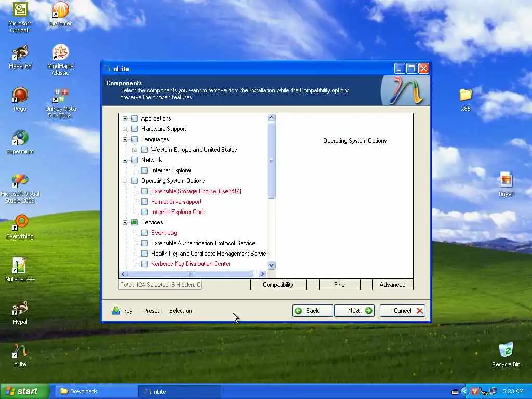Open x86 folder on desktop

[x=466, y=100]
